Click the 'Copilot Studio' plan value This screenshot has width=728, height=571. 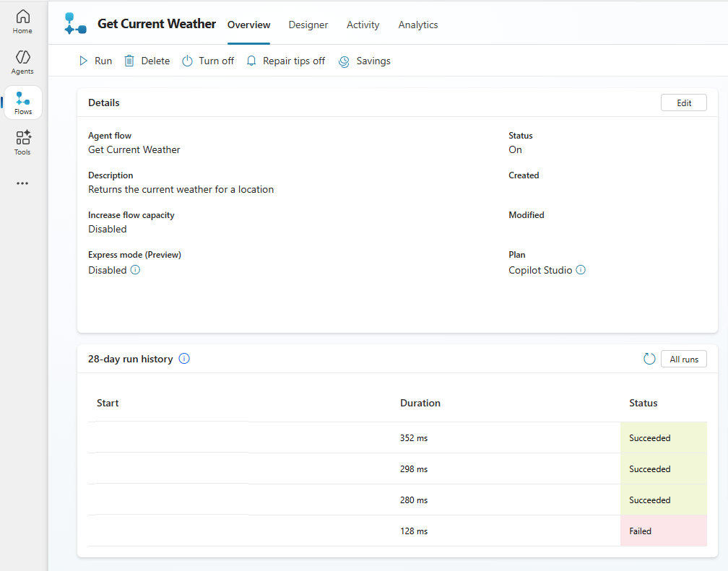540,270
